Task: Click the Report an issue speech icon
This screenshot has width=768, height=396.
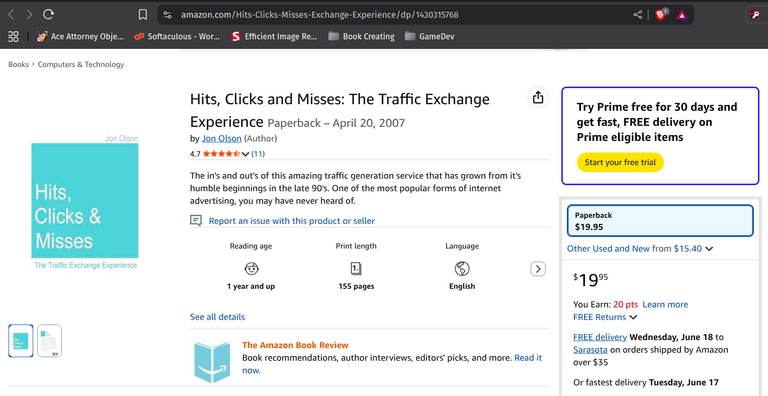Action: click(196, 221)
